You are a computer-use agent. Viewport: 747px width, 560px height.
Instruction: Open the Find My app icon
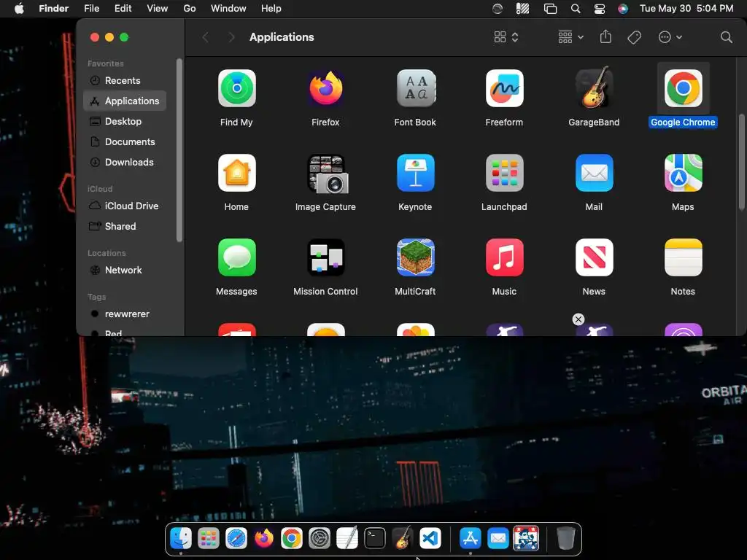[237, 88]
